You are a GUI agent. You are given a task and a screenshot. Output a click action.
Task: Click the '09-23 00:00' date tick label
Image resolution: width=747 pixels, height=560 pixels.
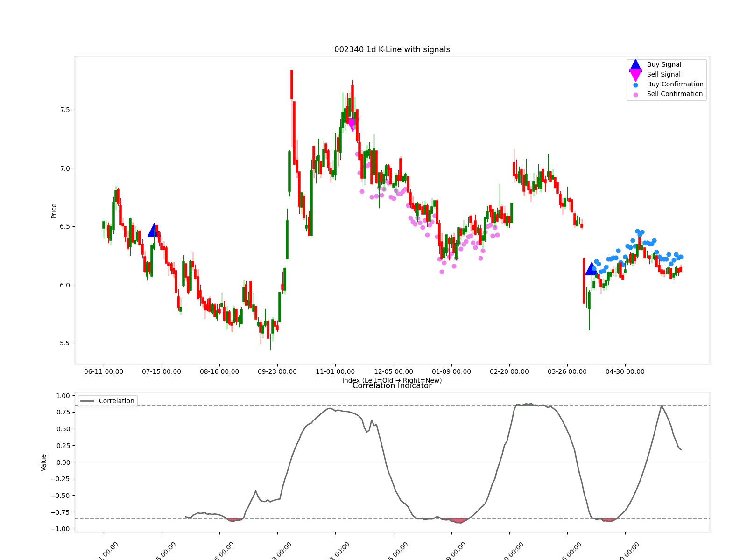tap(277, 371)
